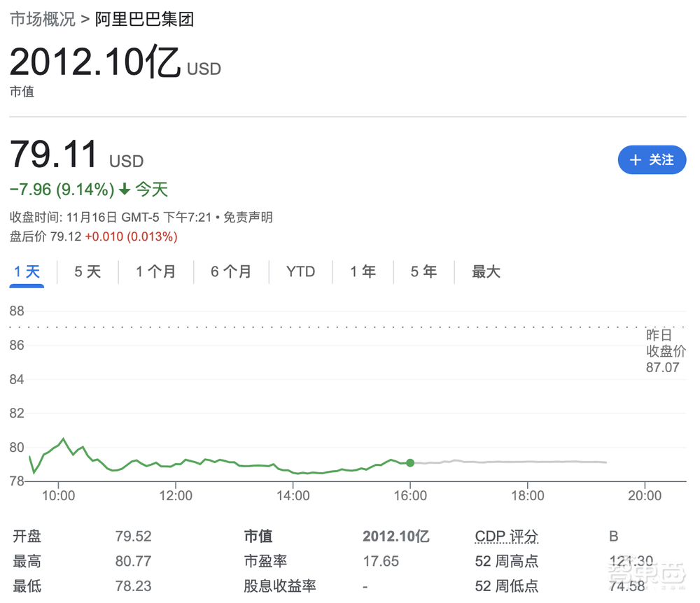This screenshot has width=700, height=603.
Task: Switch to the 5天 chart tab
Action: click(87, 271)
